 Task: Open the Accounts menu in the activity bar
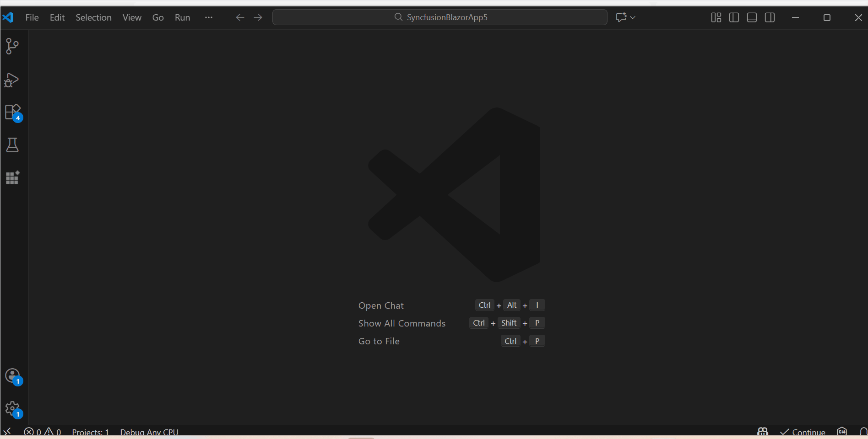click(12, 376)
